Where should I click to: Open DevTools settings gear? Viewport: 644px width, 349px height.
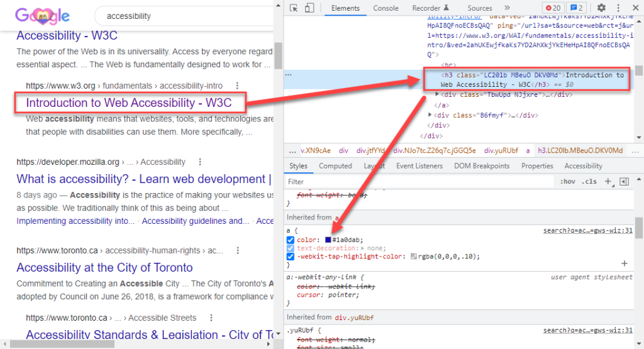[601, 8]
